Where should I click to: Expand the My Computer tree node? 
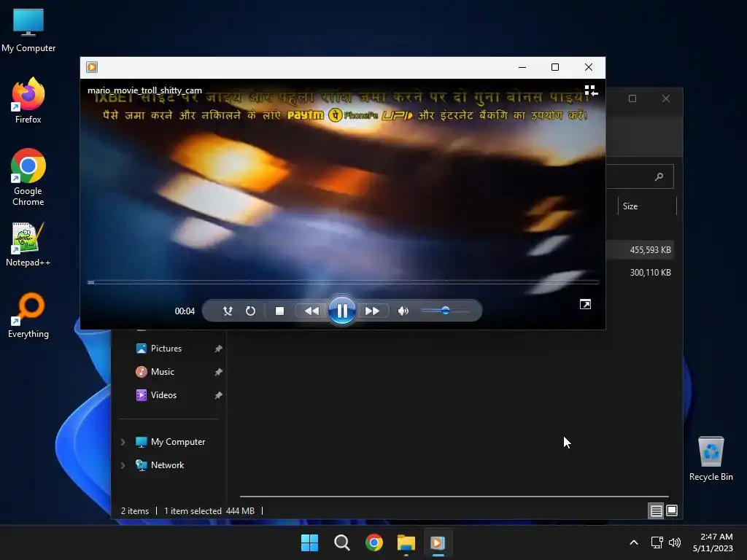click(123, 442)
